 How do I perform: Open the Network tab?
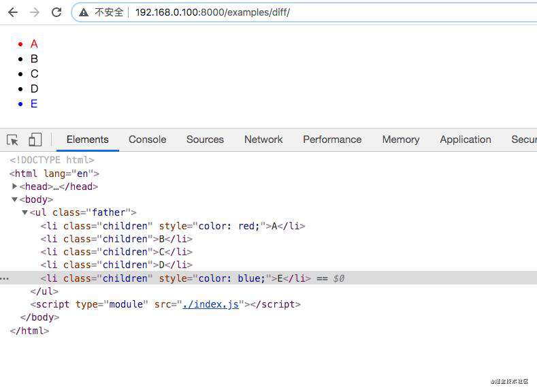tap(263, 140)
